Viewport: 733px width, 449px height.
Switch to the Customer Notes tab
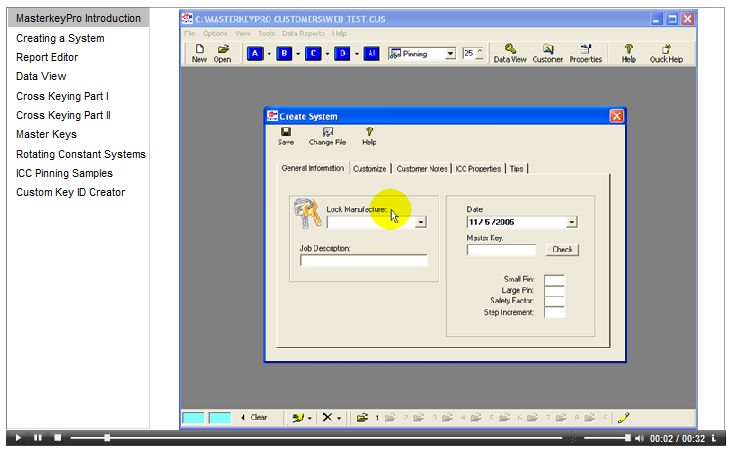coord(422,169)
